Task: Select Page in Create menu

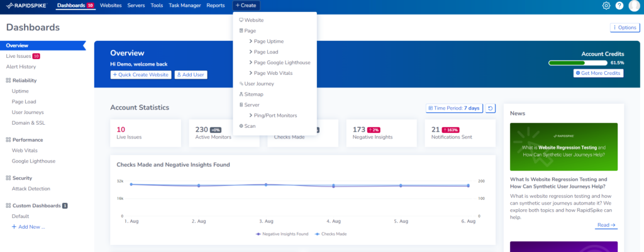Action: (x=248, y=31)
